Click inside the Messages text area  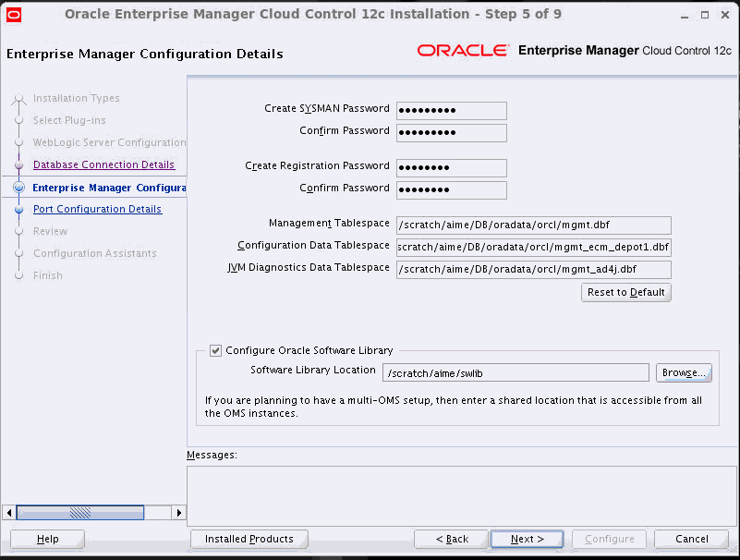point(462,496)
